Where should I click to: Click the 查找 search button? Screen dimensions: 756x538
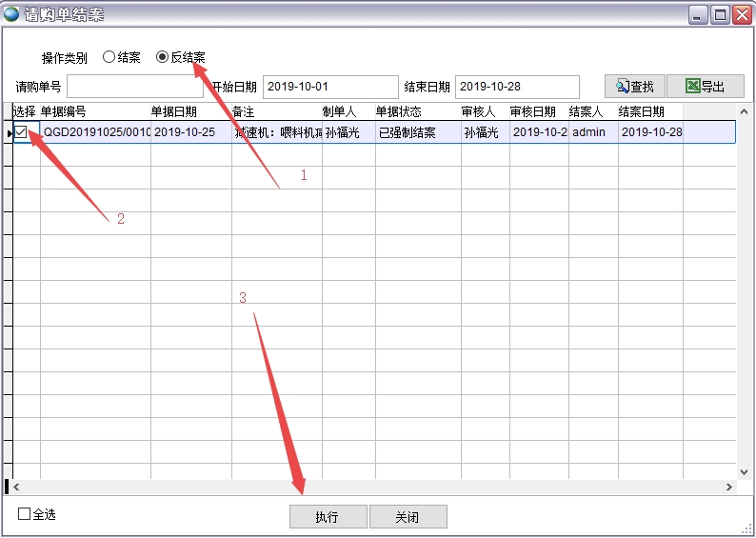634,87
